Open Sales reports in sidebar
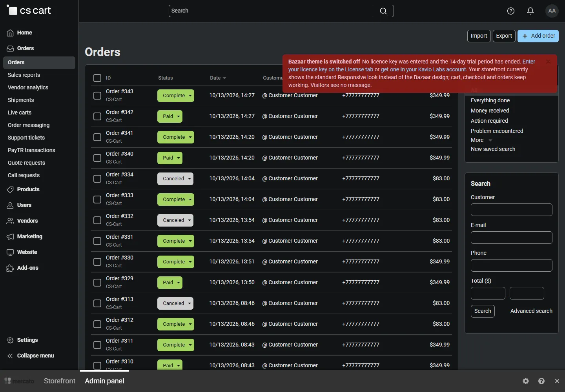This screenshot has height=392, width=565. (x=24, y=75)
